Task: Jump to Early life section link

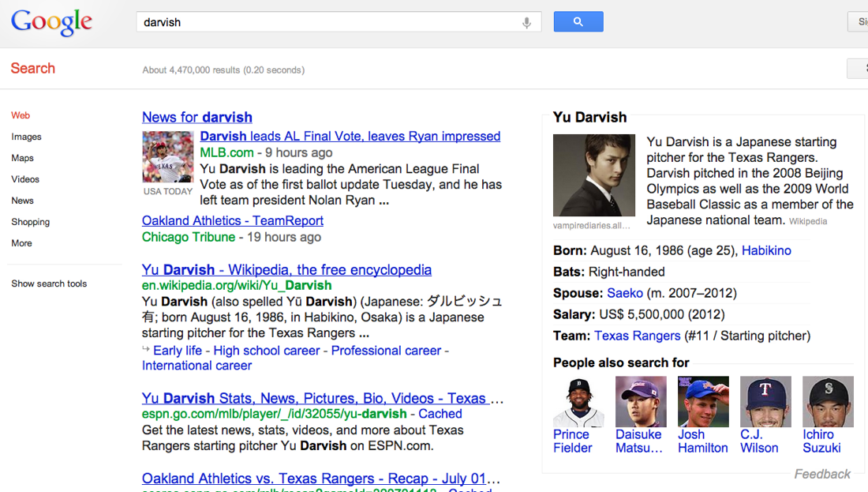Action: tap(177, 351)
